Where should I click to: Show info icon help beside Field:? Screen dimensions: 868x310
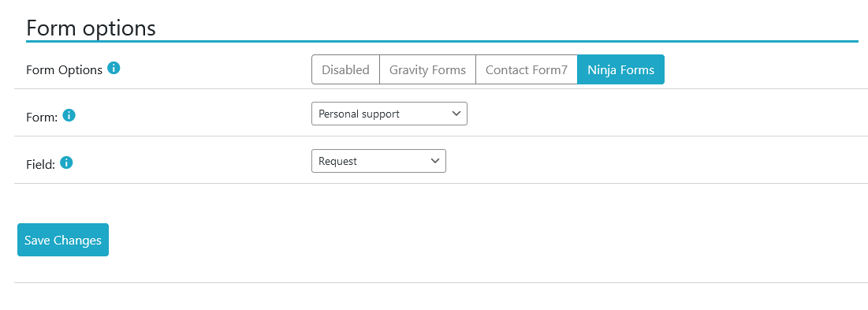(x=66, y=162)
